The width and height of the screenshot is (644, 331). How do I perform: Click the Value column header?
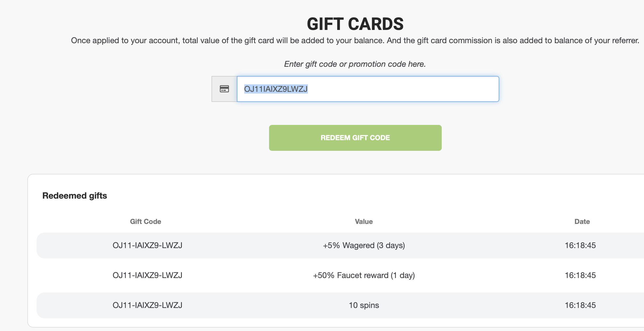(364, 222)
